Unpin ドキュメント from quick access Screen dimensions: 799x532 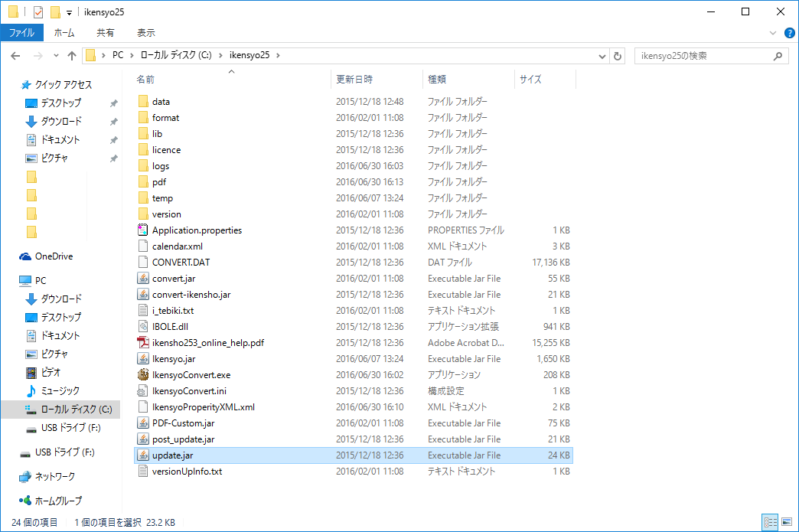pyautogui.click(x=113, y=140)
